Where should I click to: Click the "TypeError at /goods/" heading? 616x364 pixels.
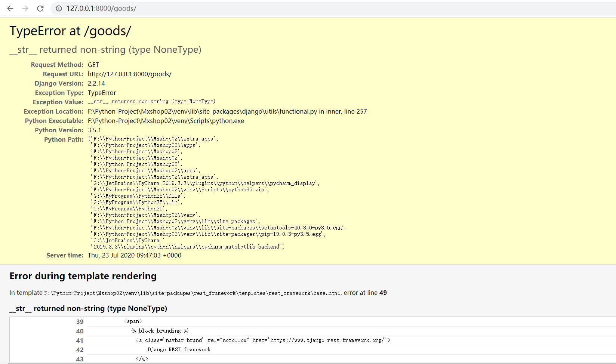click(70, 31)
